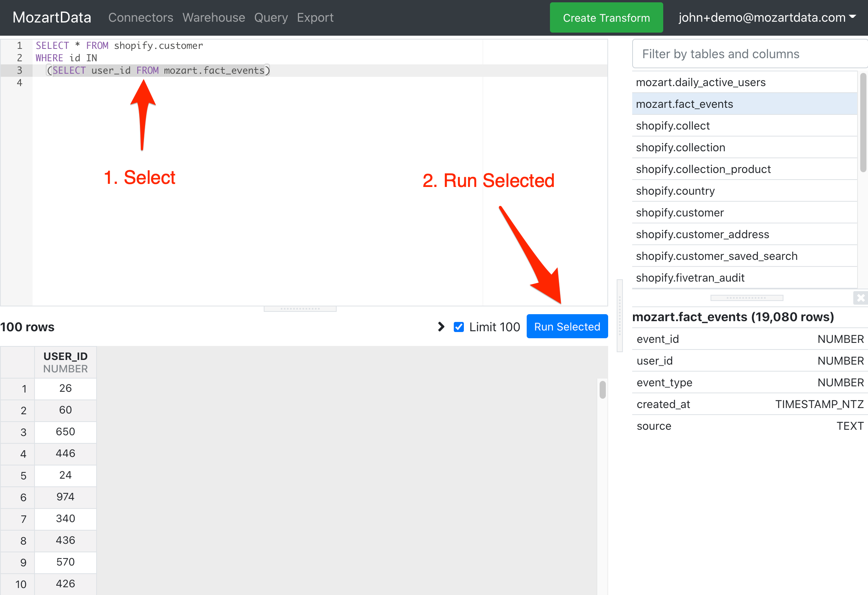Click the result cell with value 570
Viewport: 868px width, 595px height.
point(66,562)
